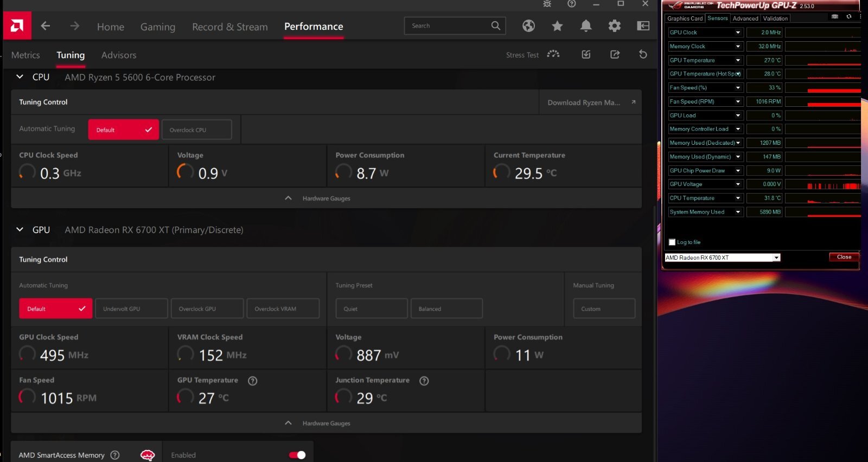Choose Custom manual tuning
Screen dimensions: 868x462
604,309
